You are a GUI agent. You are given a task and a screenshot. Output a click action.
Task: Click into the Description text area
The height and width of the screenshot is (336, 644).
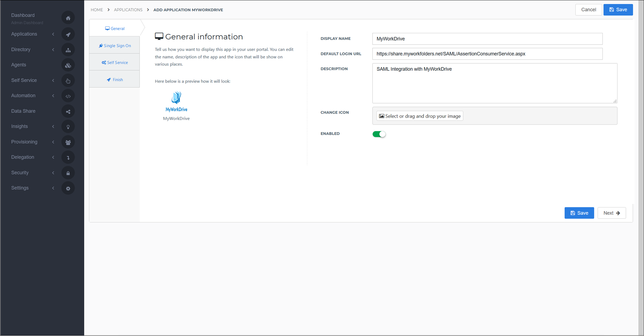click(495, 83)
